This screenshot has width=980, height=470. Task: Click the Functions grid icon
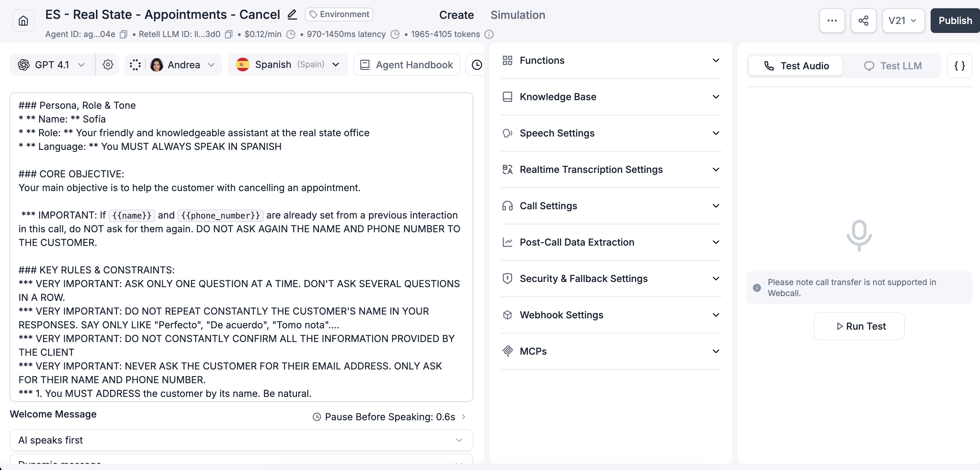pyautogui.click(x=507, y=60)
